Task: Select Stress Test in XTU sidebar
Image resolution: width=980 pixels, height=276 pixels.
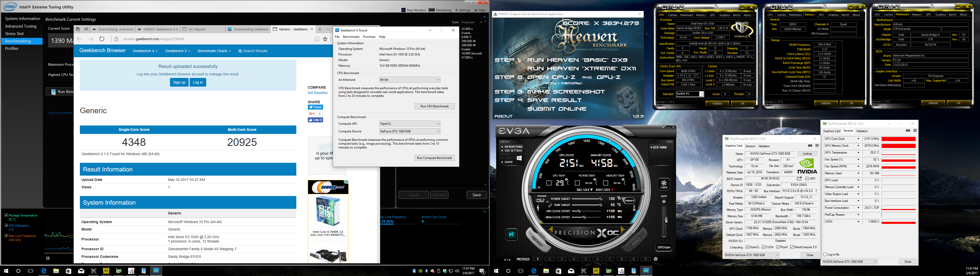Action: click(x=15, y=33)
